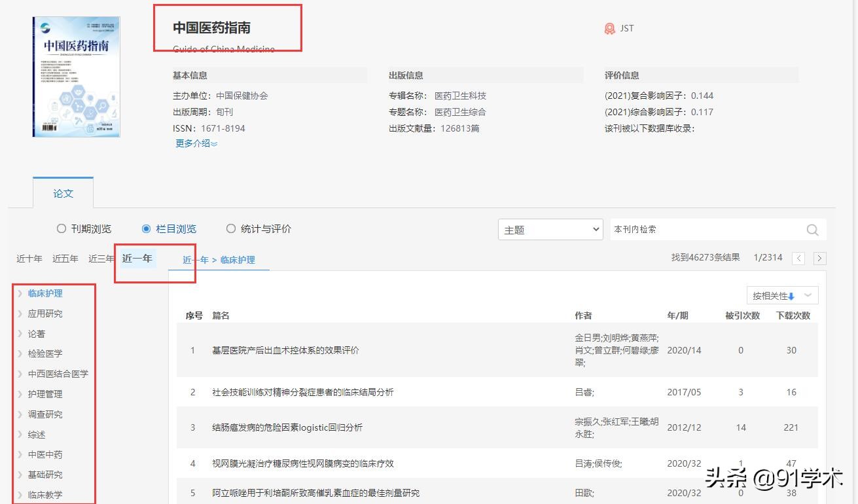Click the JST database badge icon
This screenshot has height=504, width=858.
pos(609,28)
